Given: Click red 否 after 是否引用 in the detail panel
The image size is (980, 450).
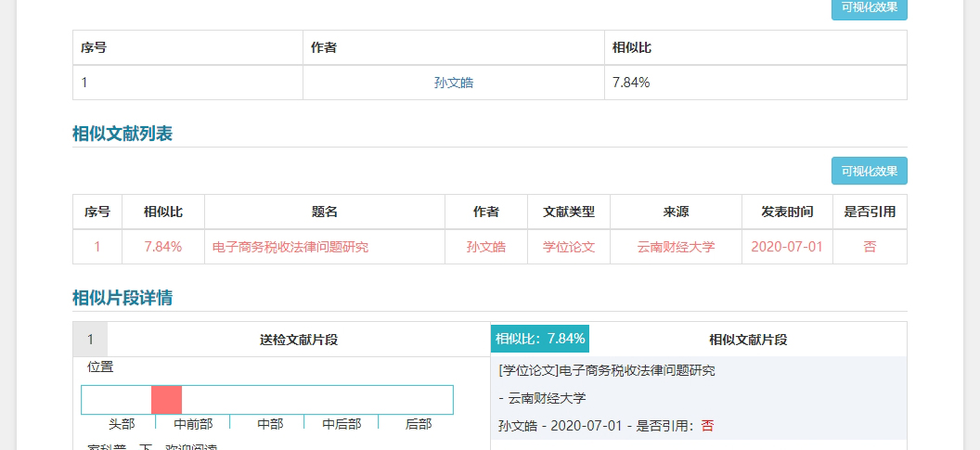Looking at the screenshot, I should click(x=707, y=426).
